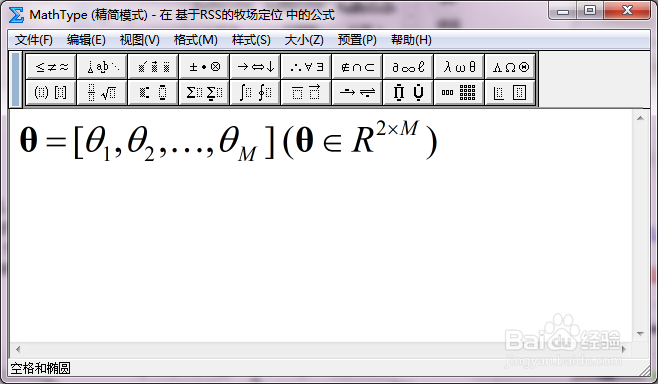Open the set theory symbols palette (∉∩⊂)
Image resolution: width=658 pixels, height=384 pixels.
pos(357,66)
